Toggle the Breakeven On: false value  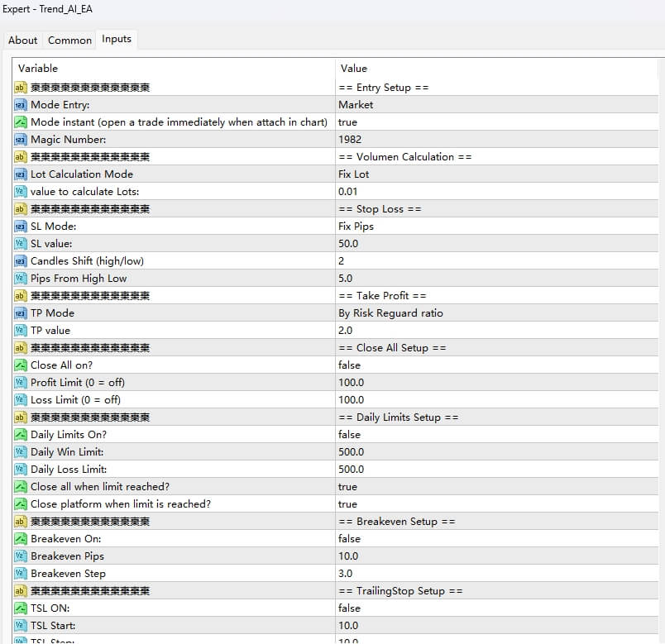pyautogui.click(x=349, y=539)
